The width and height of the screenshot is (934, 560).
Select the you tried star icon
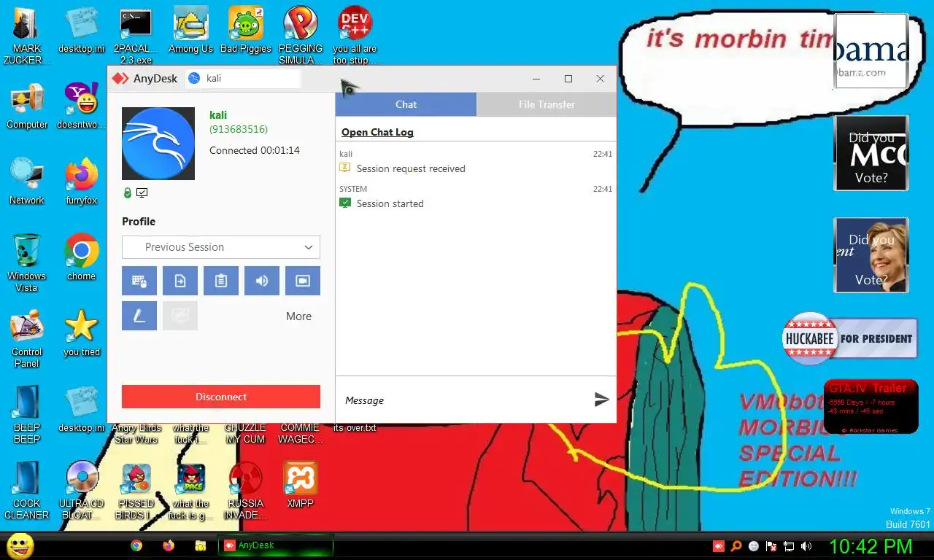click(x=81, y=334)
